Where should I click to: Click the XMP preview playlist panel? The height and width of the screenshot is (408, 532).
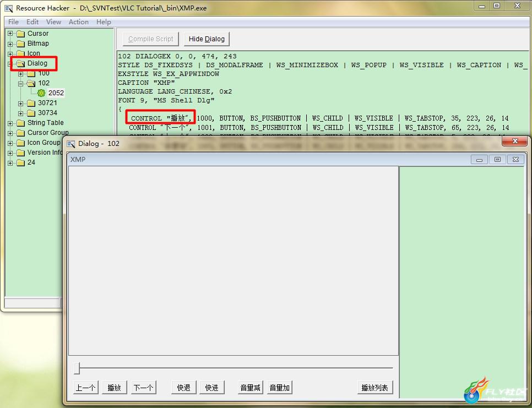pyautogui.click(x=462, y=282)
